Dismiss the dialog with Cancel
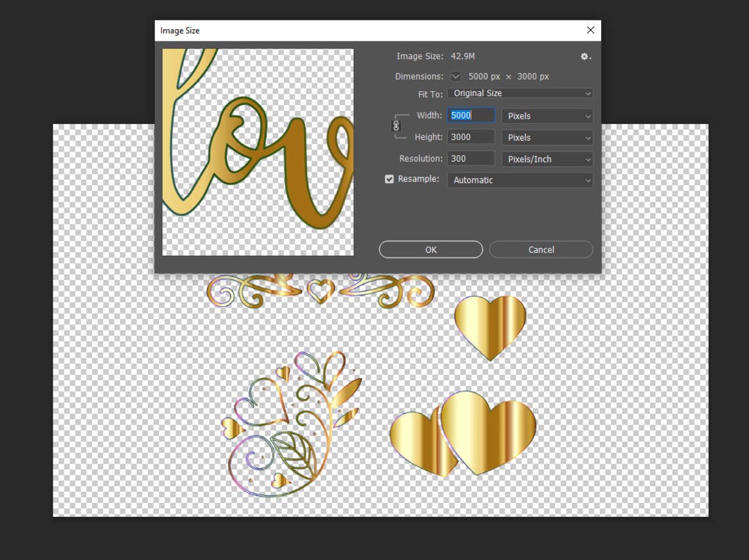Screen dimensions: 749x560 [541, 249]
